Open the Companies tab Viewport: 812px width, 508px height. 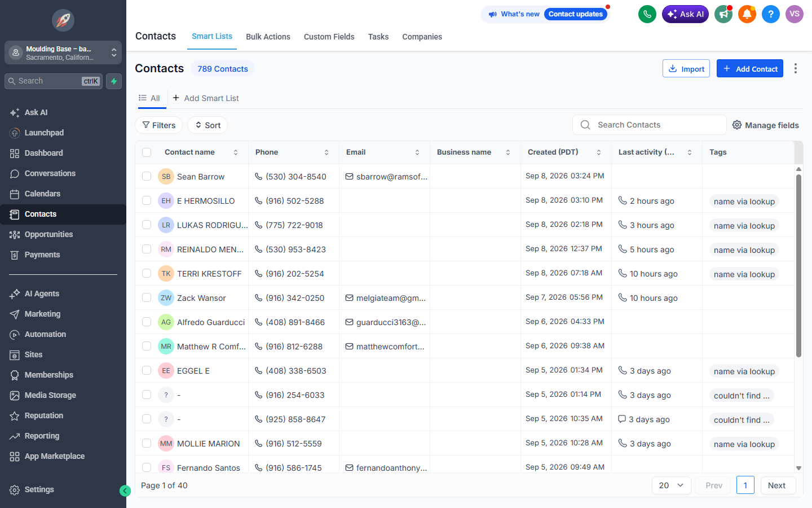coord(422,37)
